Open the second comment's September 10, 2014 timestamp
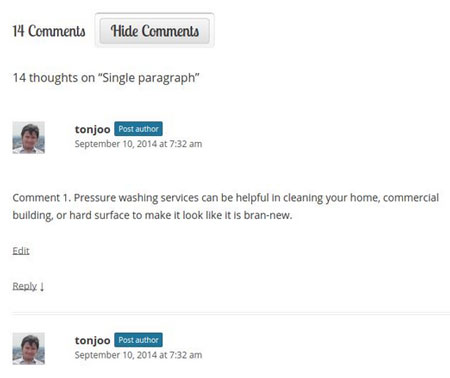450x378 pixels. 138,355
